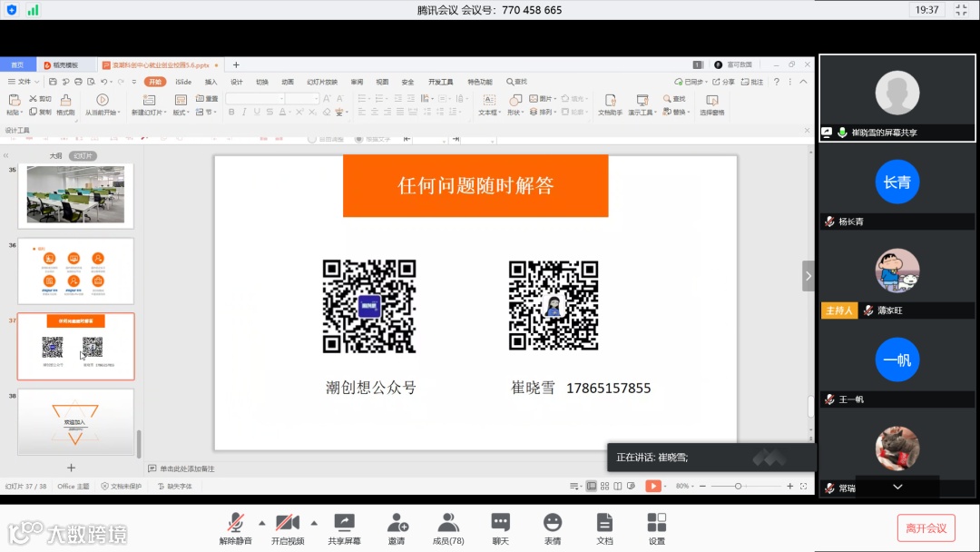Open the invite (邀请) panel
The image size is (980, 552).
click(397, 528)
